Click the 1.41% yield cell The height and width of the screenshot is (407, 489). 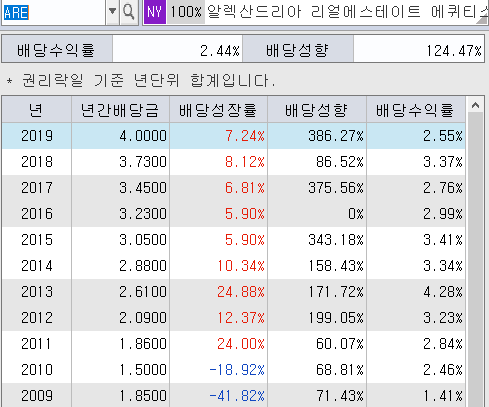[416, 395]
